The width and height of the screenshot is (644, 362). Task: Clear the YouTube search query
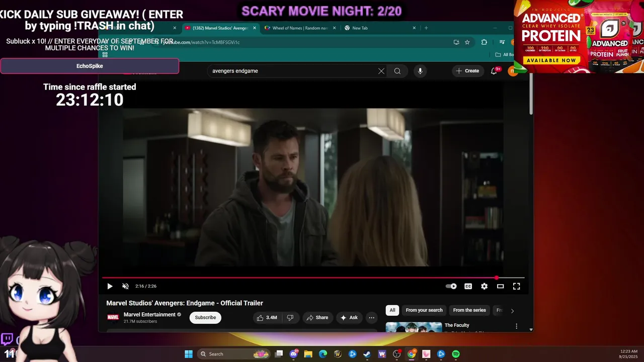click(x=381, y=71)
